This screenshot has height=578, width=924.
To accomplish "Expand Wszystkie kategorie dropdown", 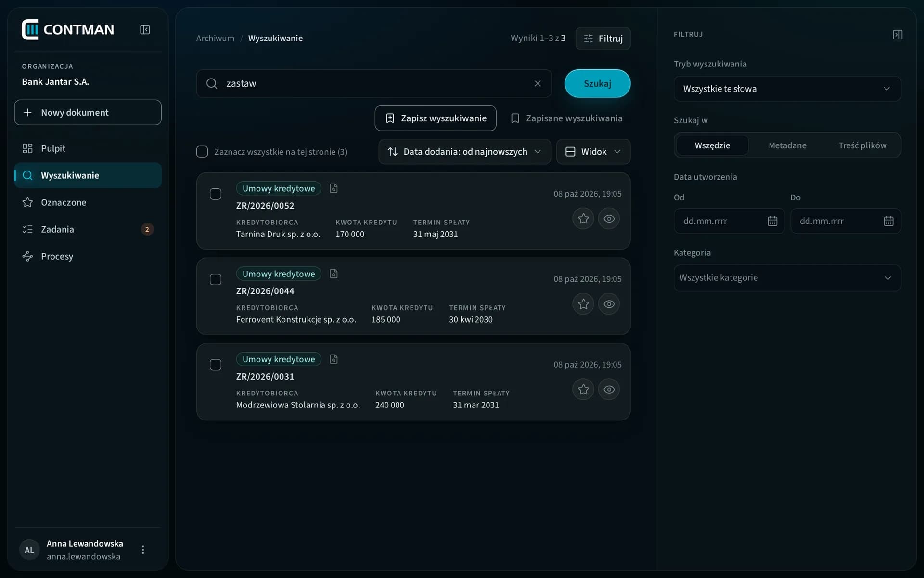I will pos(787,278).
